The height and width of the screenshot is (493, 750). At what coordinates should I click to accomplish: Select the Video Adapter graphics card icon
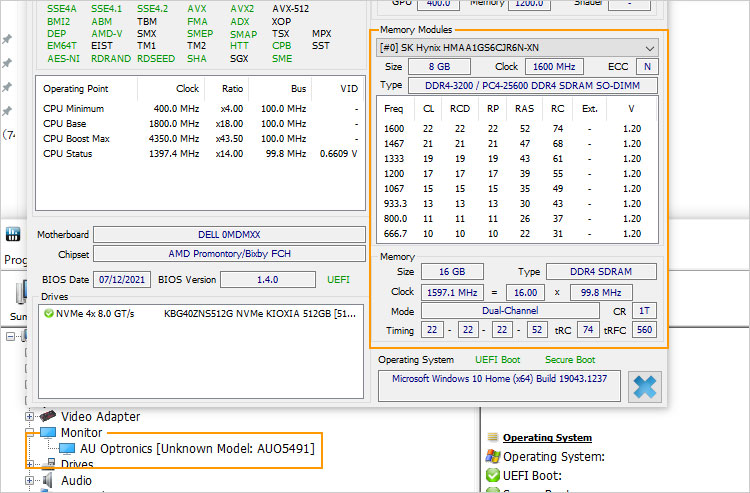tap(48, 416)
